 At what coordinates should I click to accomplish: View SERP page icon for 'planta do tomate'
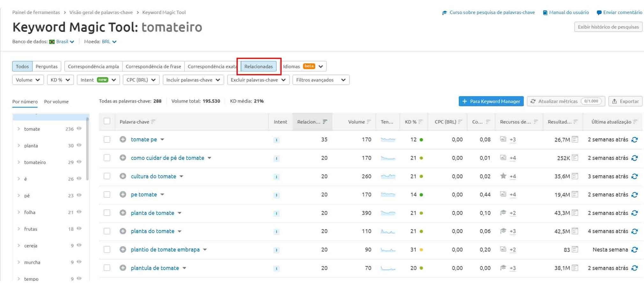click(575, 231)
